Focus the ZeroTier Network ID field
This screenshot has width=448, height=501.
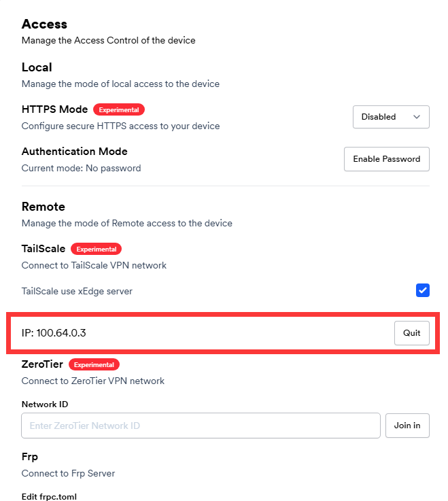pos(201,426)
